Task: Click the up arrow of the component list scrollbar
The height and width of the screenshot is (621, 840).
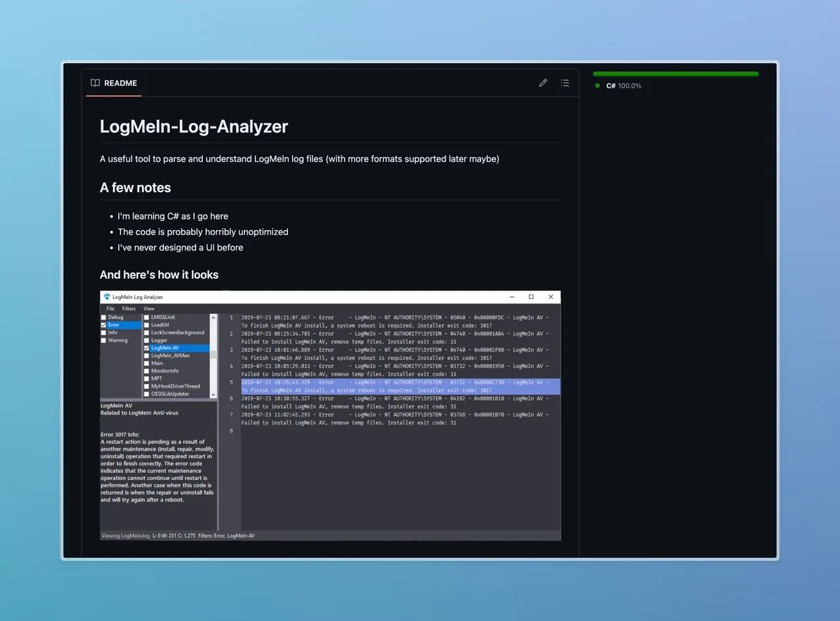Action: [213, 317]
